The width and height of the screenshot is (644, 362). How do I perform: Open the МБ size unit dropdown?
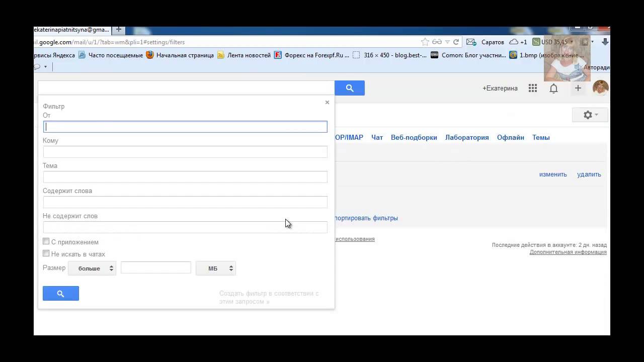point(216,268)
